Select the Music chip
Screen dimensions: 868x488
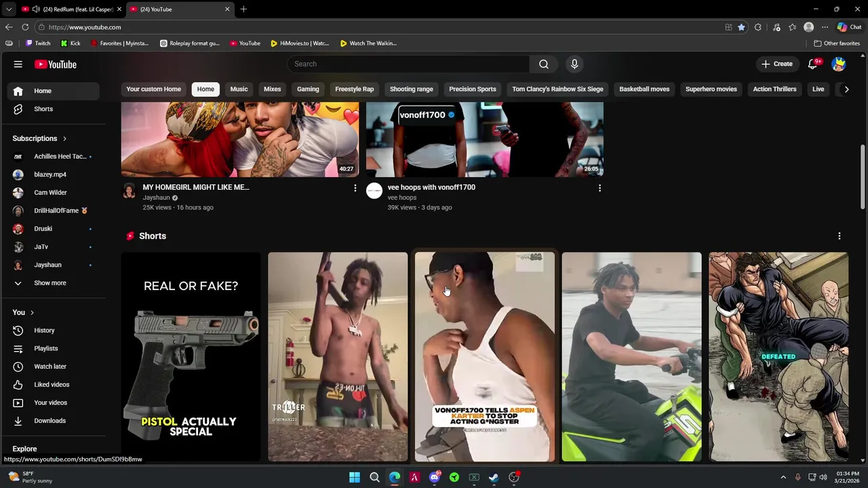coord(239,89)
